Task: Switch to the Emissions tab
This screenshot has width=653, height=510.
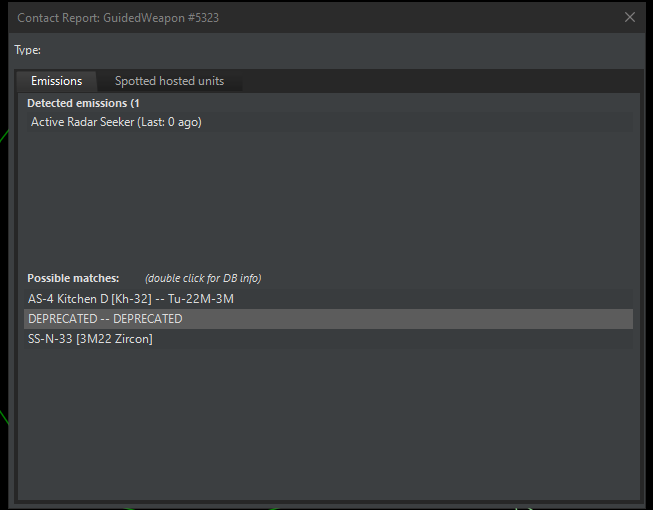Action: coord(56,81)
